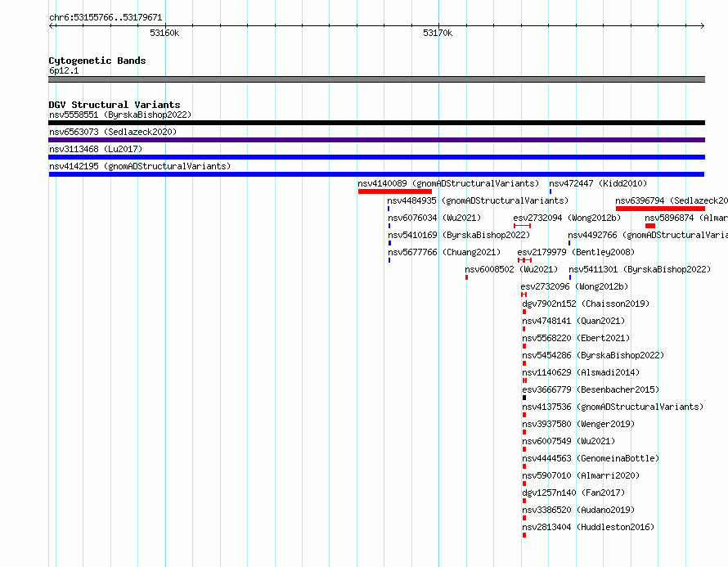This screenshot has width=728, height=567.
Task: Select the red nsv2813404 marker
Action: (x=524, y=535)
